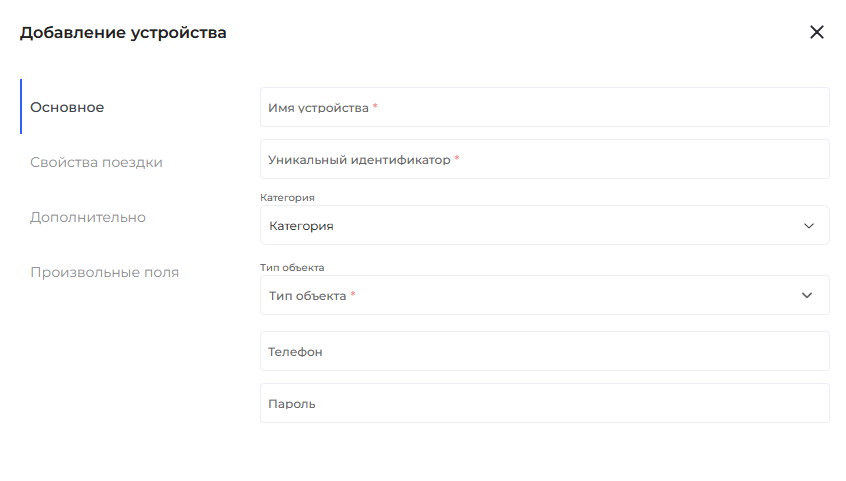Click the small Тип объекта label
The height and width of the screenshot is (481, 846).
pos(292,268)
